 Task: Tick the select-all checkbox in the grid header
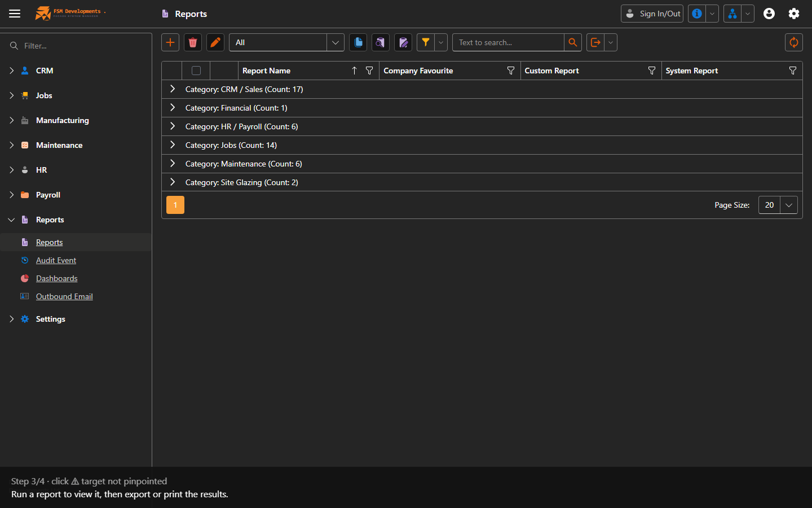[x=196, y=71]
